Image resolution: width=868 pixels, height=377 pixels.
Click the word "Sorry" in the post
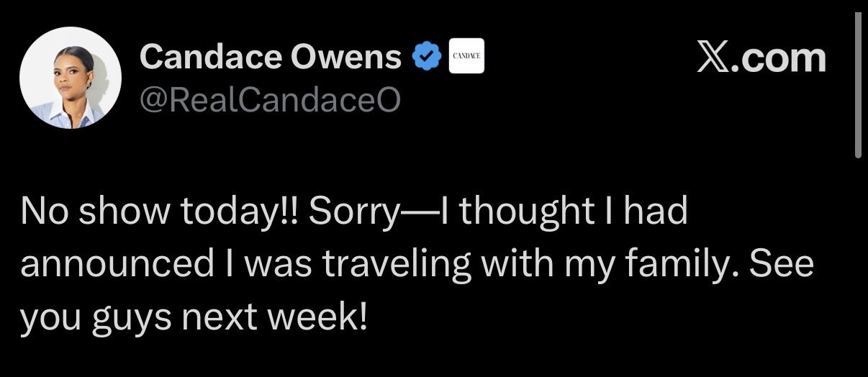[x=353, y=214]
